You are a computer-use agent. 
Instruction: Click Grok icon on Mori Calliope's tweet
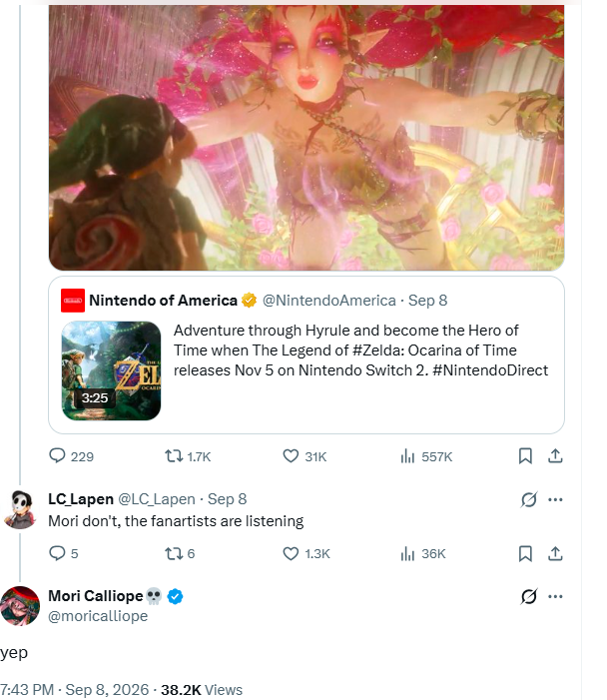coord(529,596)
